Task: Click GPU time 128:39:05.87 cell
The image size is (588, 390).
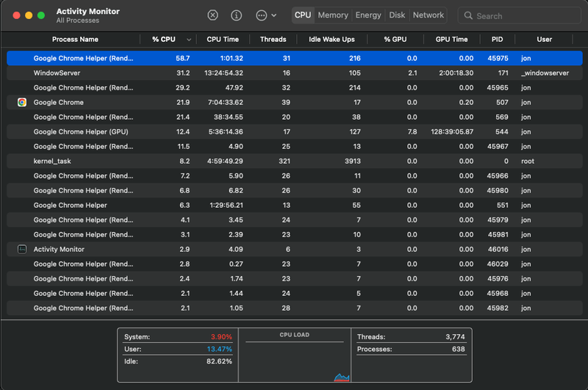Action: pos(452,132)
